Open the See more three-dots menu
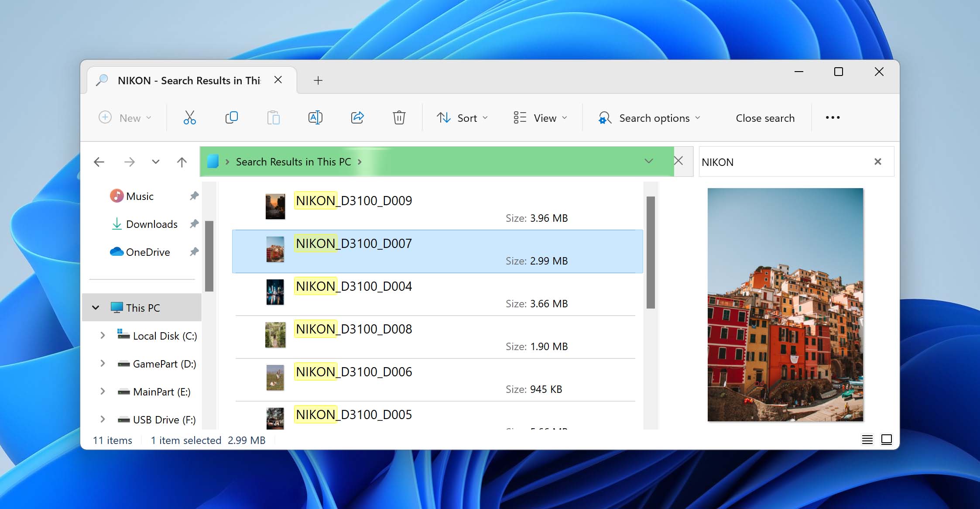Screen dimensions: 980x509 click(x=833, y=118)
